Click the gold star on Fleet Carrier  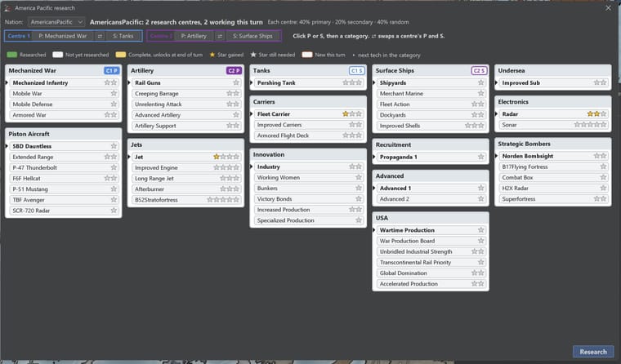[346, 114]
